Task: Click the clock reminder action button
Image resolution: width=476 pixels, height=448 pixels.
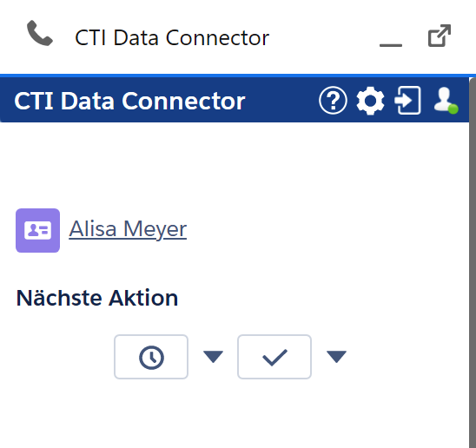Action: pyautogui.click(x=151, y=357)
